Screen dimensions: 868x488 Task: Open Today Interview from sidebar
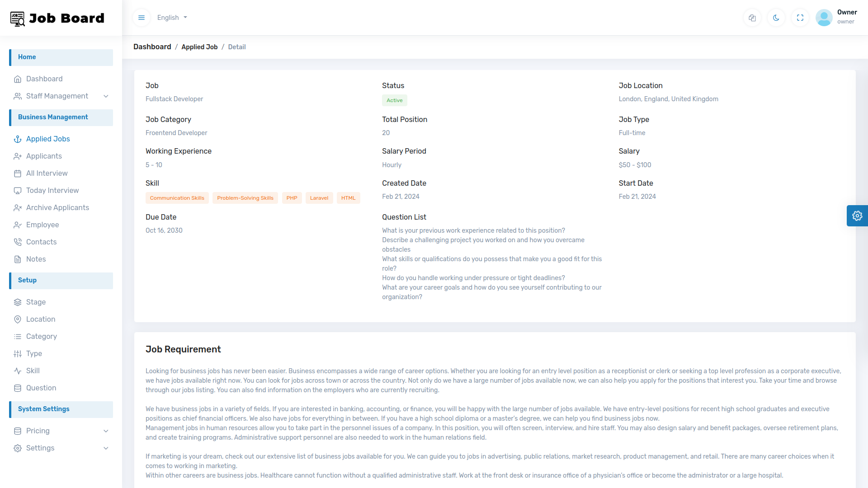coord(52,190)
